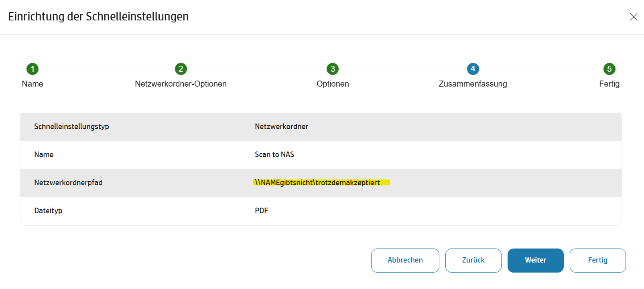The width and height of the screenshot is (644, 289).
Task: Go back with the Zurück button
Action: tap(473, 260)
